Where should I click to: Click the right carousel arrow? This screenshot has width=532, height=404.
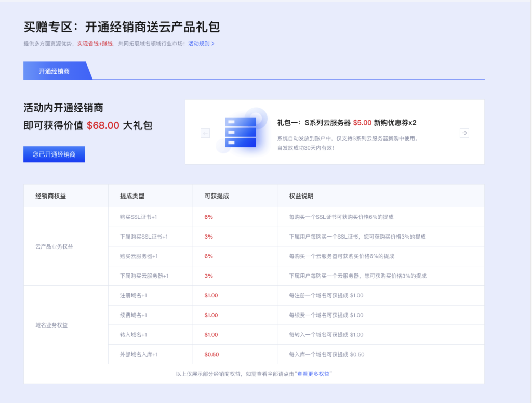(x=464, y=133)
